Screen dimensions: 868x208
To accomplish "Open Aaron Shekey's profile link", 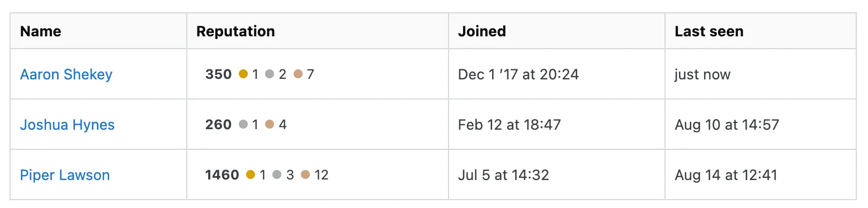I will pyautogui.click(x=66, y=74).
